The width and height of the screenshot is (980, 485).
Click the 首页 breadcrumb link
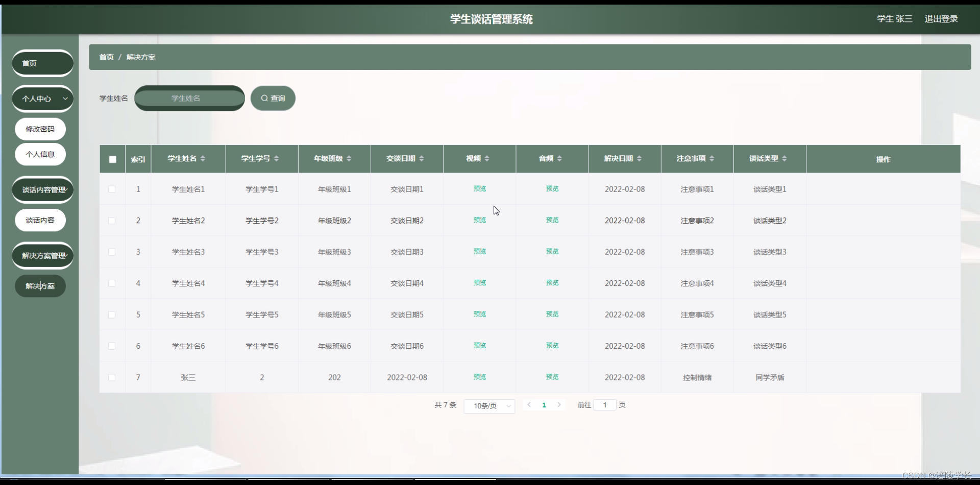coord(106,57)
